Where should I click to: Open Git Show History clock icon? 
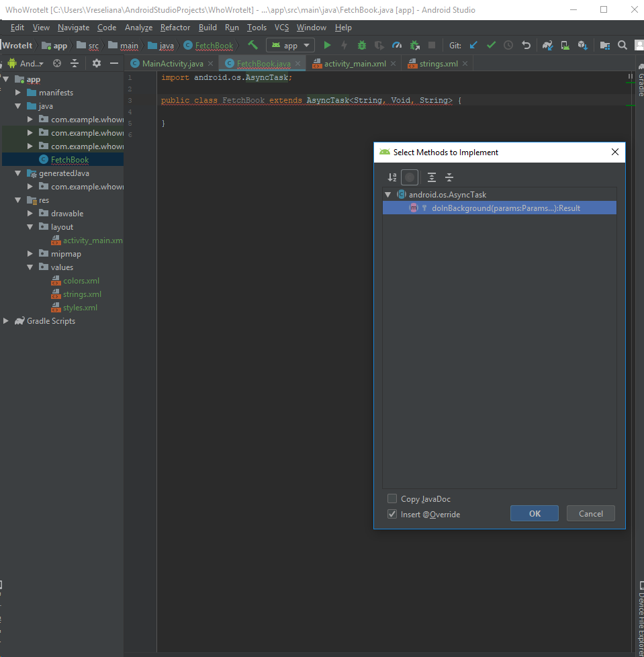click(x=508, y=45)
